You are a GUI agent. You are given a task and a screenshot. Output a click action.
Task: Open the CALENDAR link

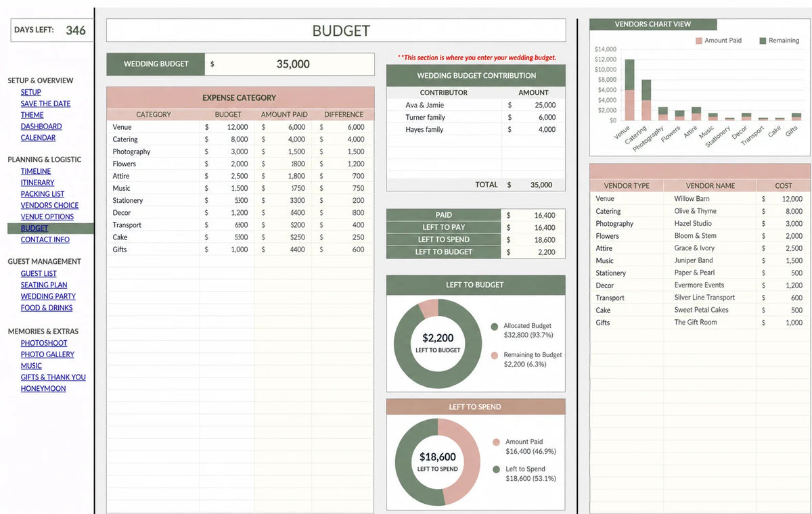[x=38, y=138]
